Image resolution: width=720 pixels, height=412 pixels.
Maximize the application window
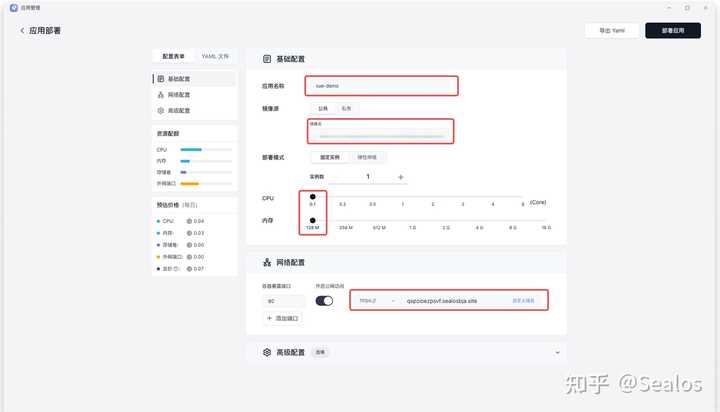(687, 8)
